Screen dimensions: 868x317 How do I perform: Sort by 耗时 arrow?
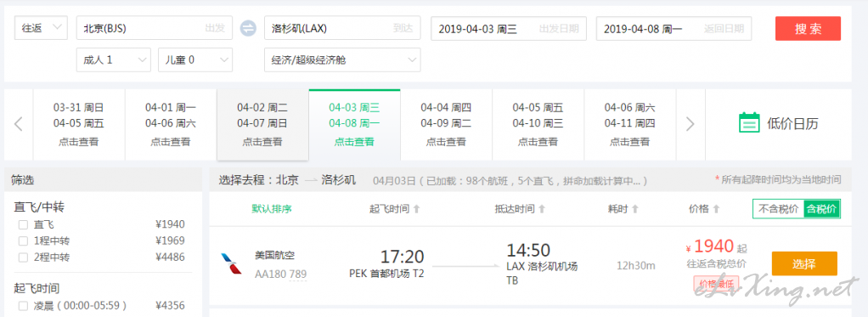[x=635, y=209]
